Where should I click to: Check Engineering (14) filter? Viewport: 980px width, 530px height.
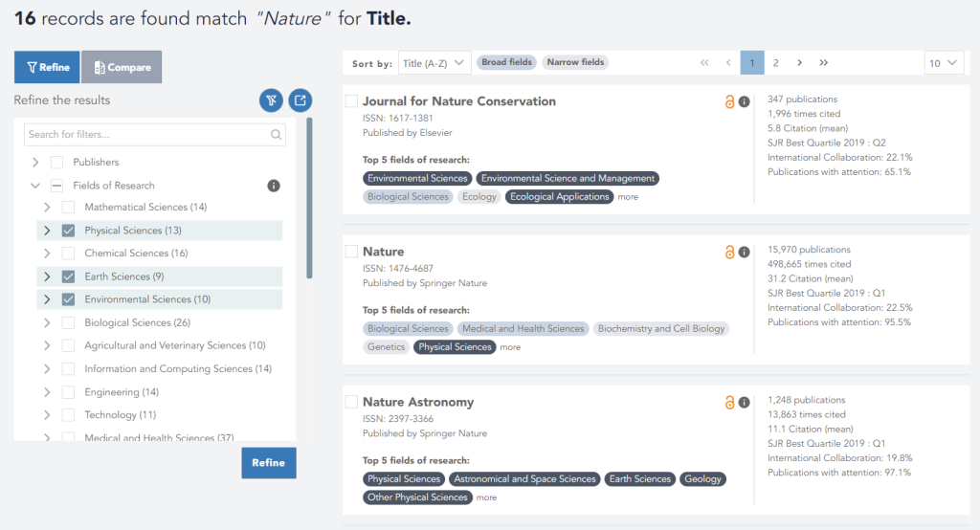point(68,392)
